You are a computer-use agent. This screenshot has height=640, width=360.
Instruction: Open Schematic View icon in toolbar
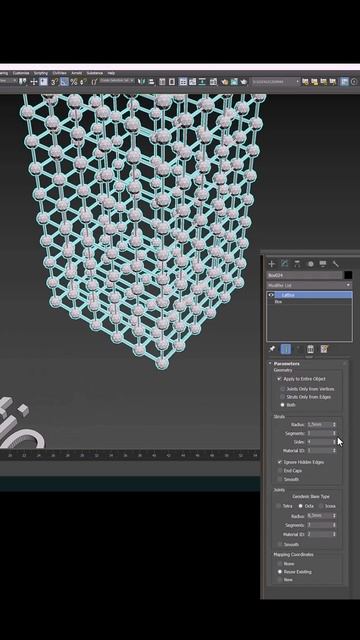point(202,82)
